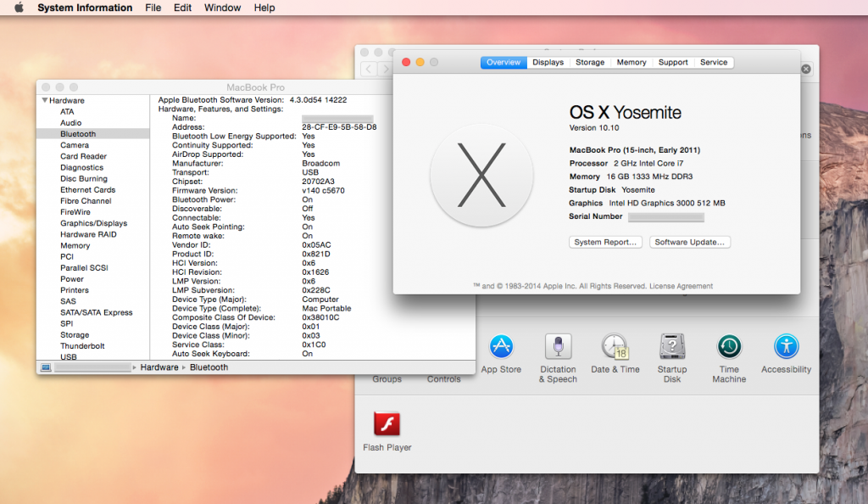The width and height of the screenshot is (868, 504).
Task: Select Storage in the sidebar list
Action: point(75,334)
